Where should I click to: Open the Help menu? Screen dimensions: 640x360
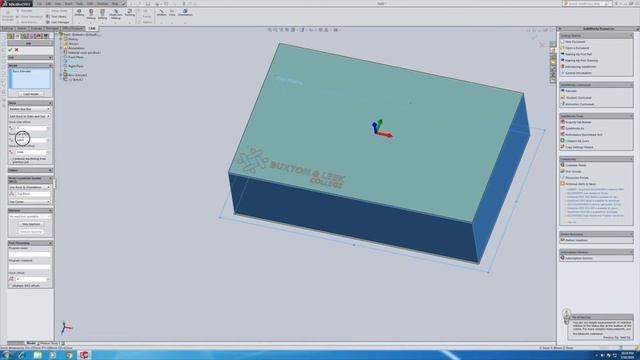coord(115,3)
